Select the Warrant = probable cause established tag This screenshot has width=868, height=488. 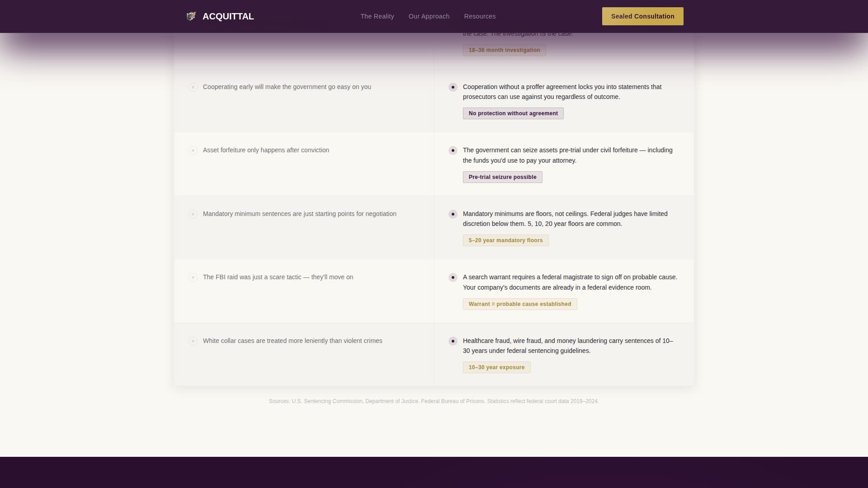tap(520, 304)
